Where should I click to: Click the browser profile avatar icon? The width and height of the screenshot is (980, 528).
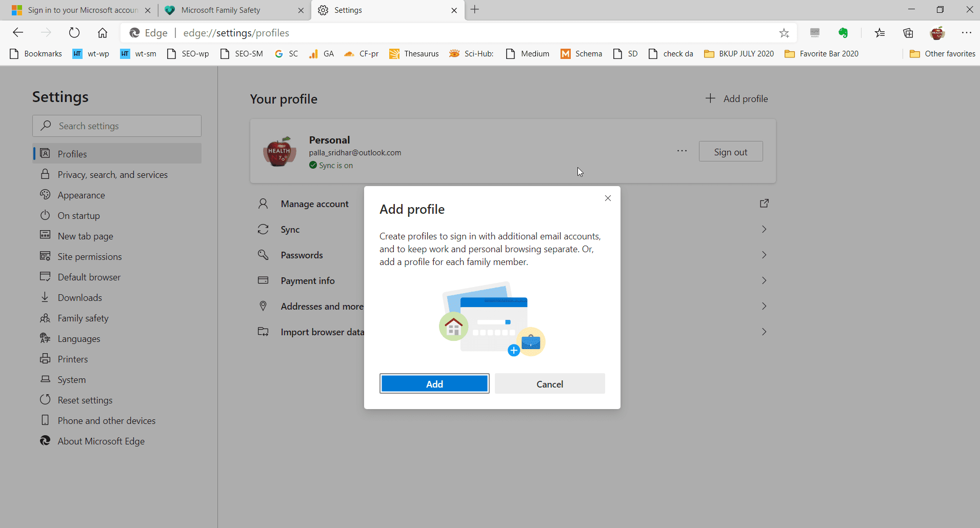click(x=938, y=32)
